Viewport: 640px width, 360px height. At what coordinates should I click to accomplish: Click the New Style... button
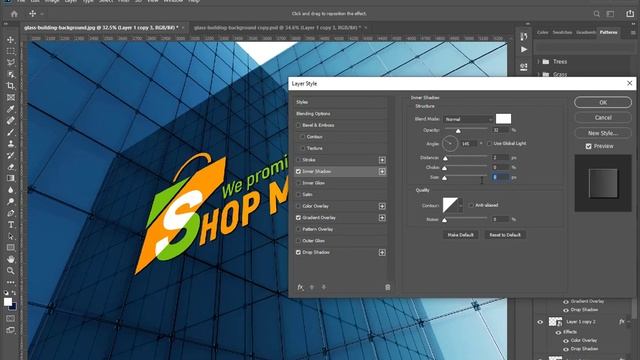pos(603,133)
